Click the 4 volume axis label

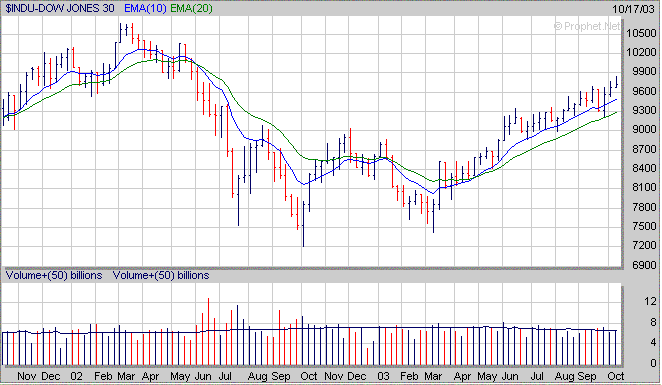click(653, 342)
